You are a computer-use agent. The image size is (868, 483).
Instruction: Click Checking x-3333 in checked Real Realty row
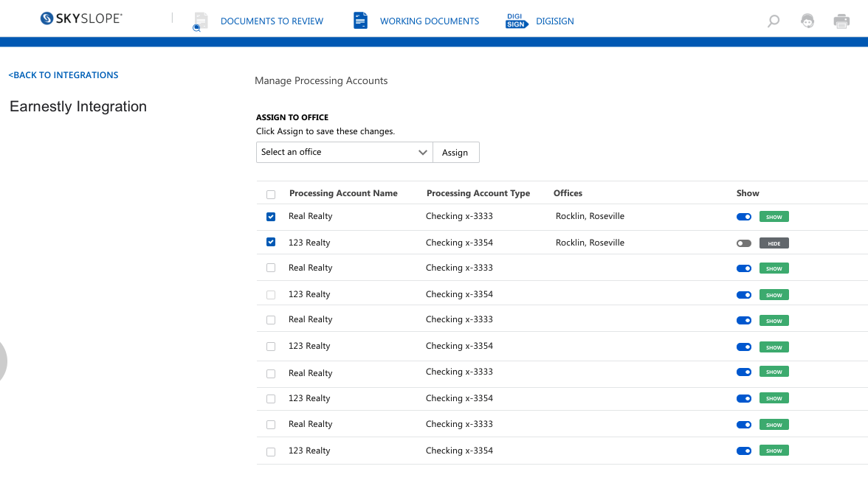tap(459, 216)
